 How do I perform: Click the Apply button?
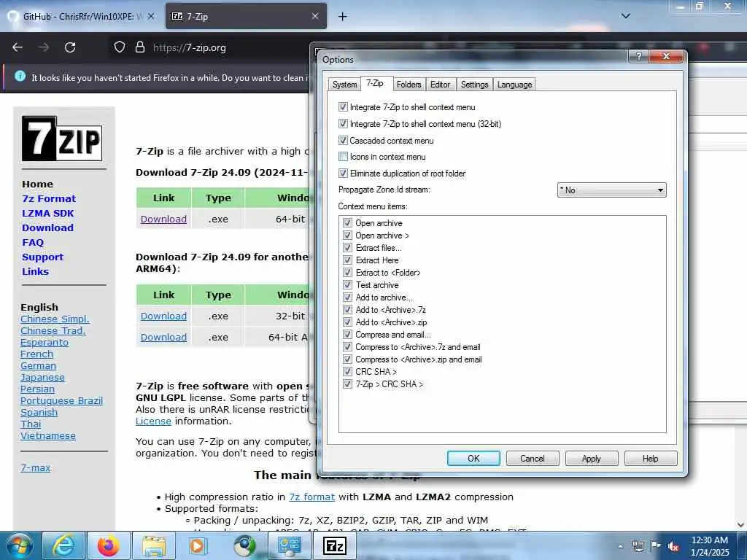click(x=591, y=458)
